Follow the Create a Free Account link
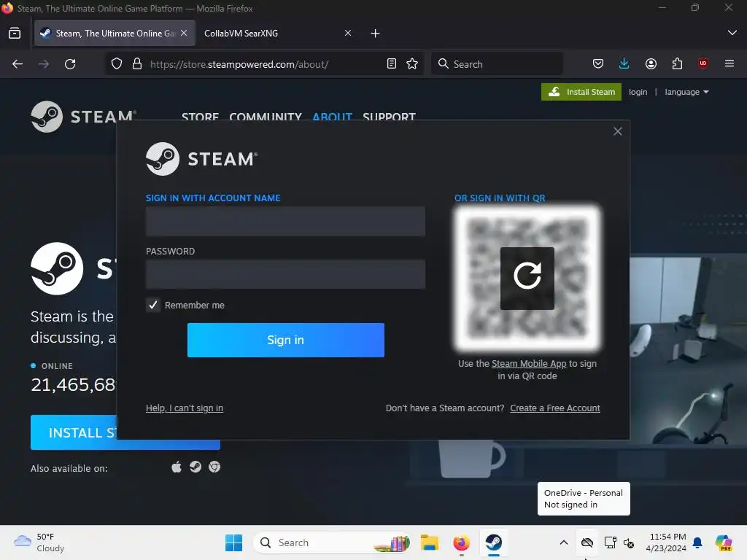The image size is (747, 560). [x=555, y=408]
